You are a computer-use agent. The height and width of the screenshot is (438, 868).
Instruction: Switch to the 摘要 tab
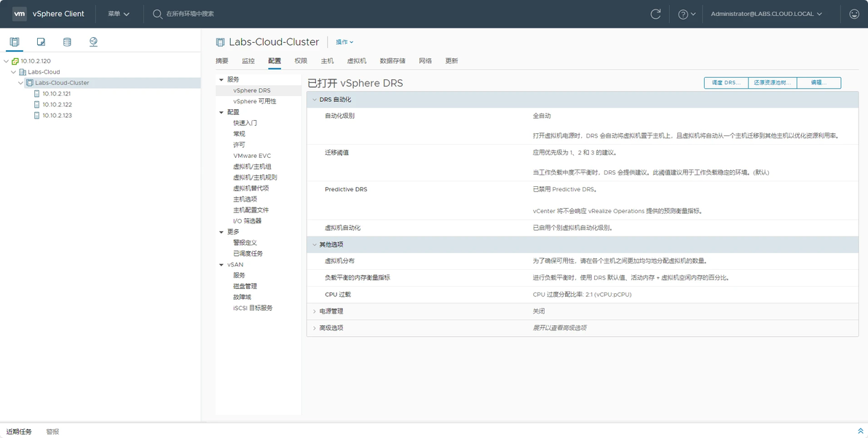click(x=222, y=61)
